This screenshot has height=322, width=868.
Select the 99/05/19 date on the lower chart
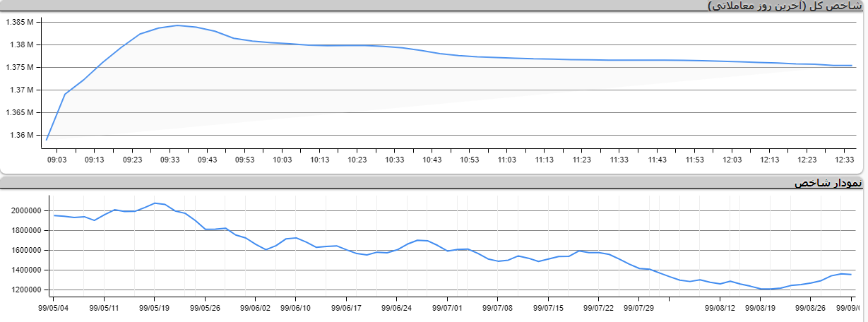(154, 308)
